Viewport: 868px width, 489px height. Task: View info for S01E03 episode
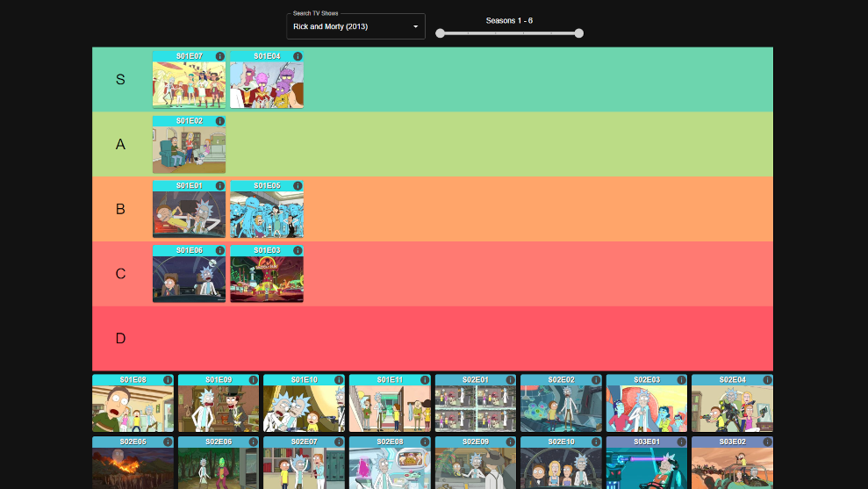(298, 250)
